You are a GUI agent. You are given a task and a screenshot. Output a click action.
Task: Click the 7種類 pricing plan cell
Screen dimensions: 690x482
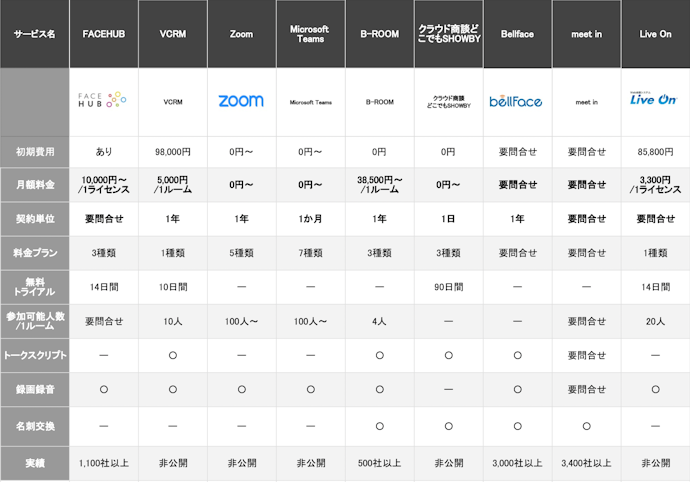310,253
